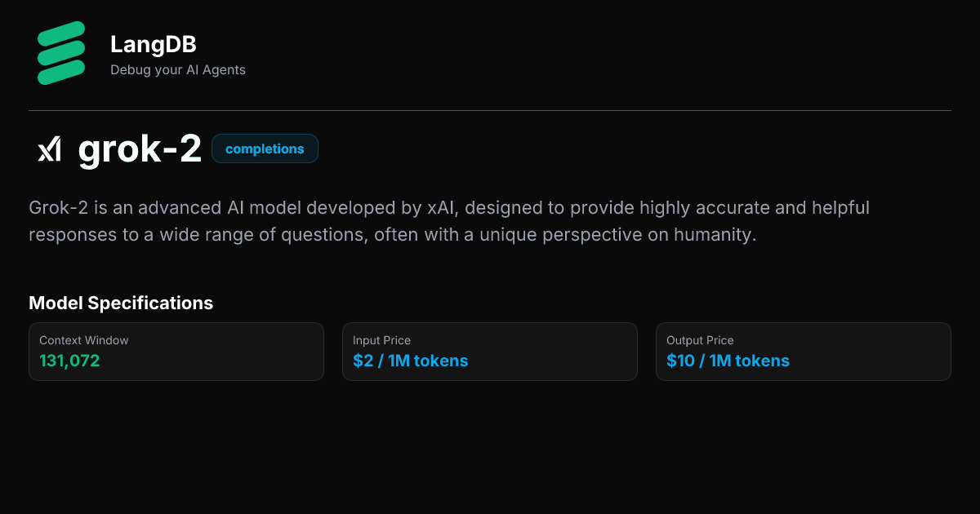
Task: Click the $2 / 1M tokens price value
Action: pyautogui.click(x=411, y=361)
